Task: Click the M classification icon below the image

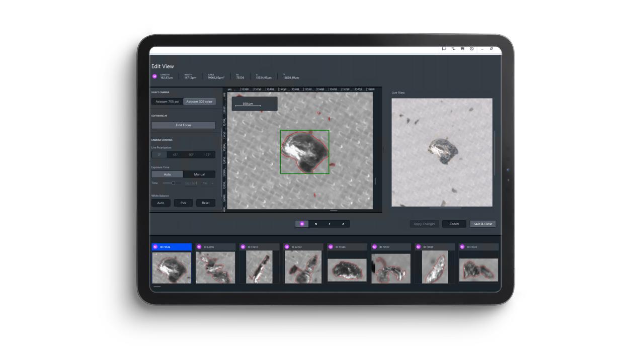Action: tap(301, 223)
